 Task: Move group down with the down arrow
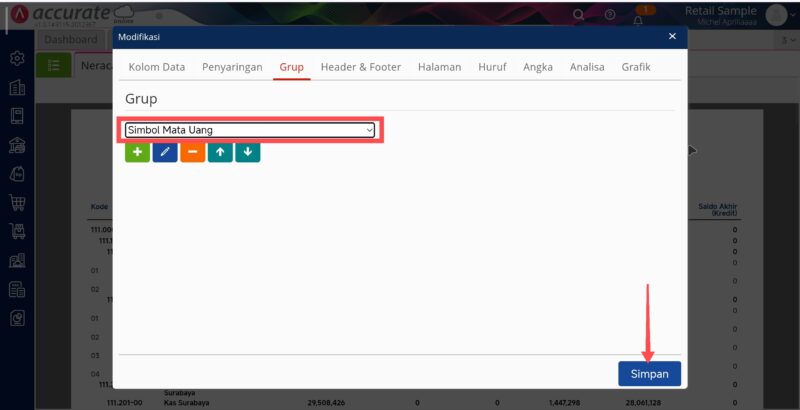point(248,152)
